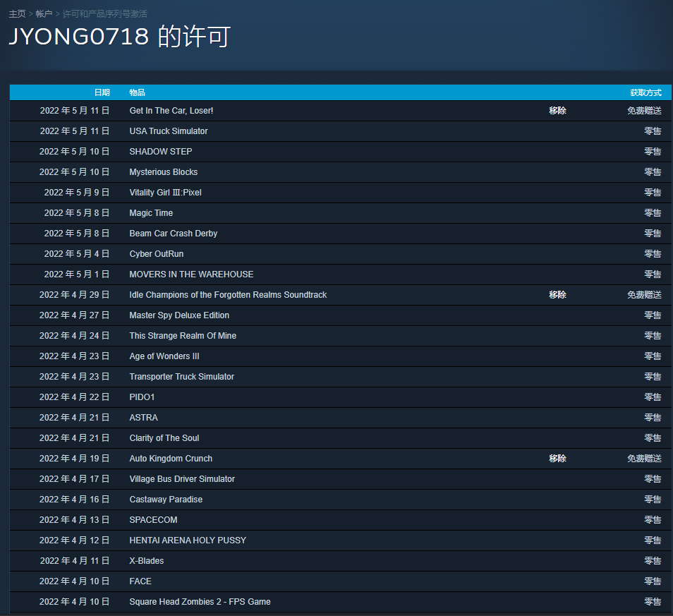The width and height of the screenshot is (673, 616).
Task: Select the Cyber OutRun entry
Action: 156,254
